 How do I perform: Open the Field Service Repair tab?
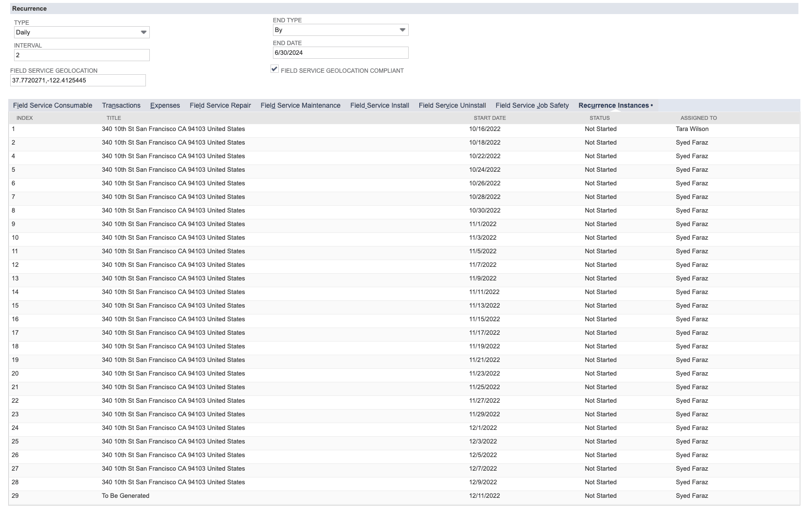(220, 105)
